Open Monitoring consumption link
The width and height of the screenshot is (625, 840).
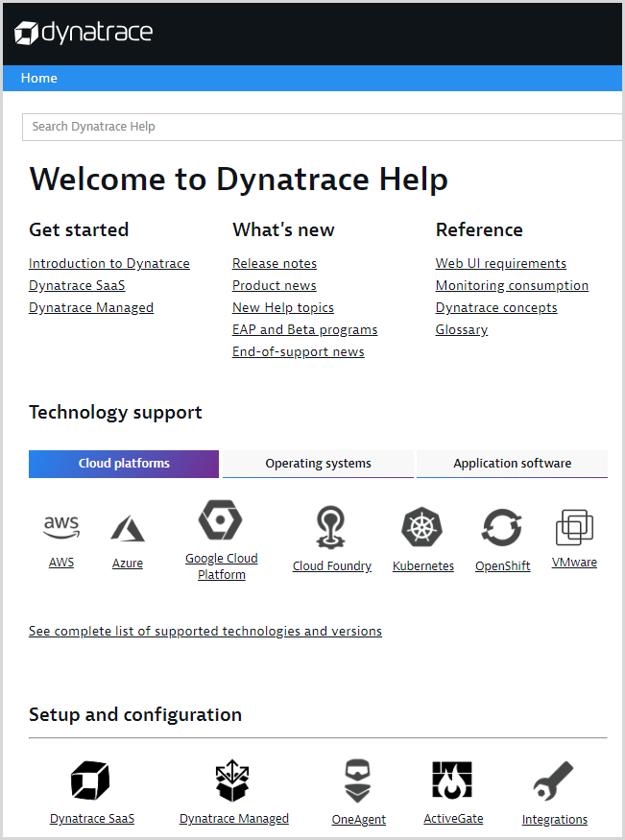512,285
